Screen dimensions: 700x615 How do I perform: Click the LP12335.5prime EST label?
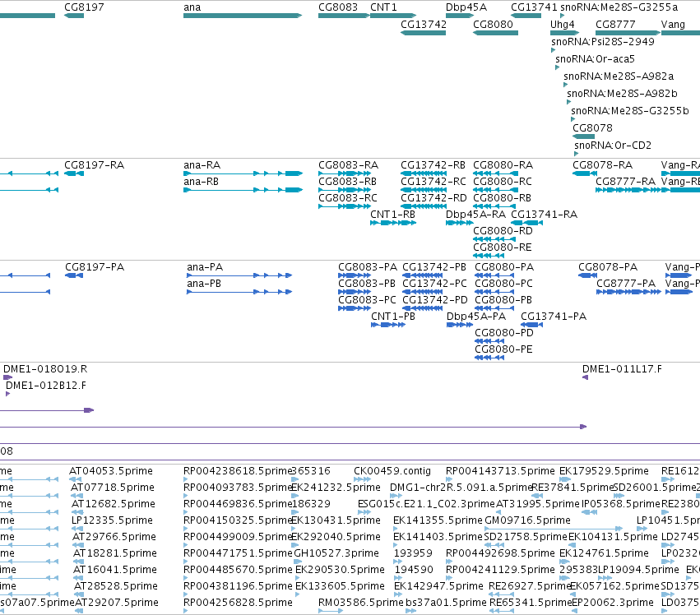point(112,520)
